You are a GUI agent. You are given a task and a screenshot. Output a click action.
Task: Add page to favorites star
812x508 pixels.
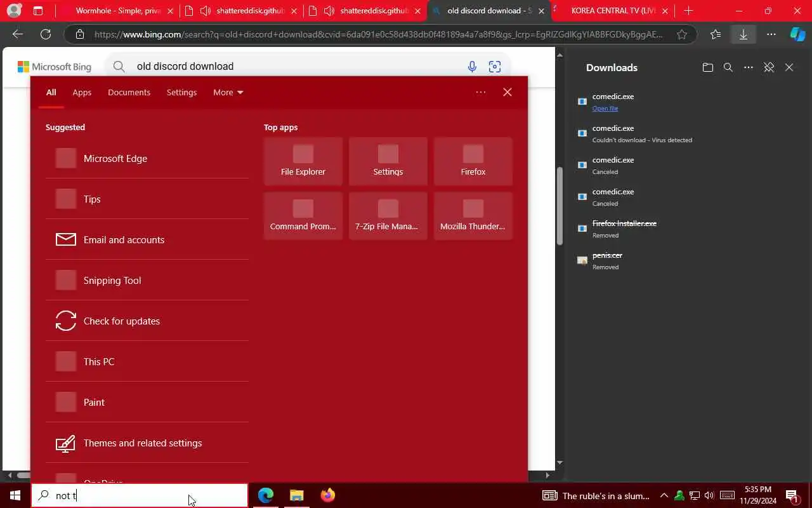pyautogui.click(x=682, y=35)
